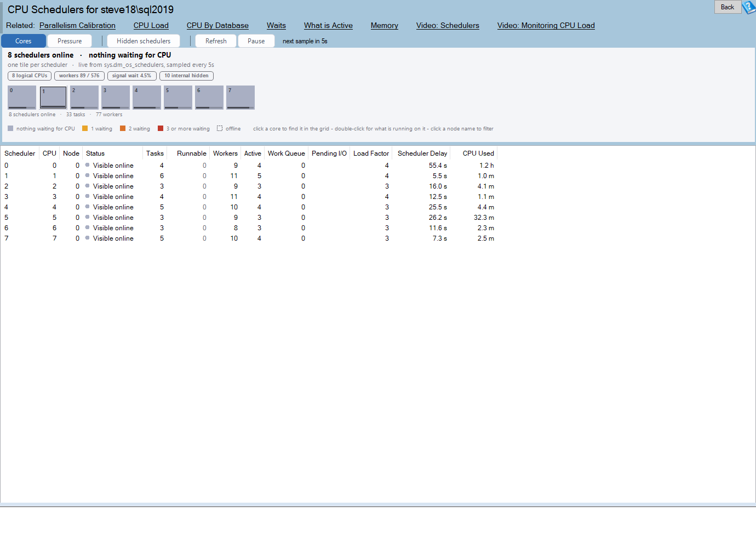Click the '32.3 m' CPU used value
This screenshot has height=535, width=756.
point(484,218)
